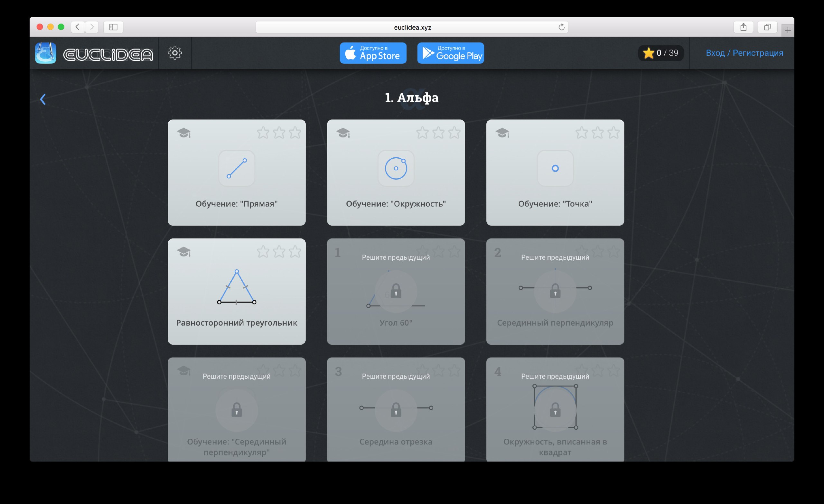824x504 pixels.
Task: Toggle the Safari sidebar button
Action: pyautogui.click(x=113, y=27)
